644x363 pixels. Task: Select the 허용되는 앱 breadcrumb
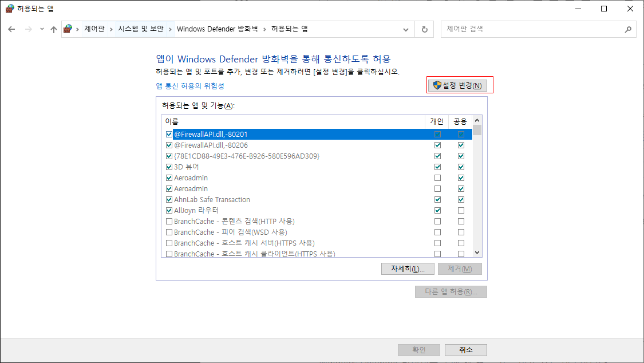(x=290, y=29)
